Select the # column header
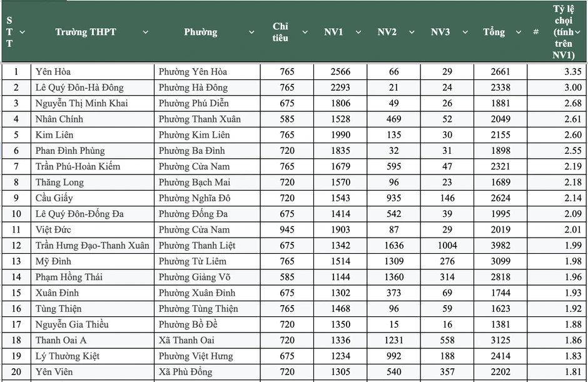The width and height of the screenshot is (588, 382). click(x=536, y=32)
